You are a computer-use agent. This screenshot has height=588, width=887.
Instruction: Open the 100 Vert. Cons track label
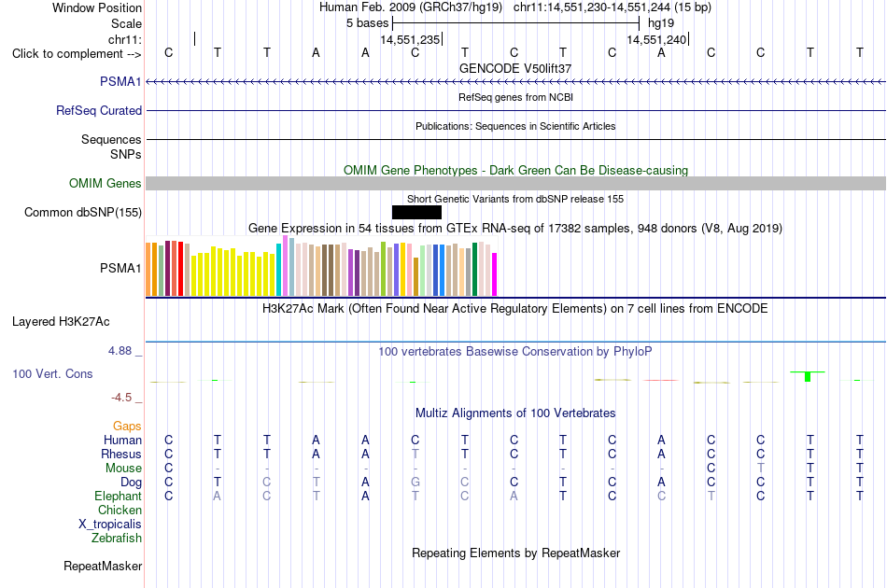tap(52, 373)
